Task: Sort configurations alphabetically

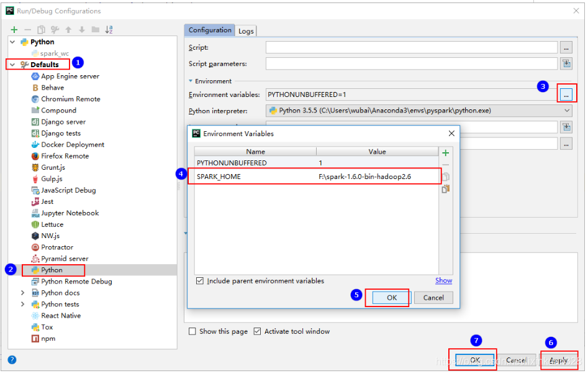Action: point(109,29)
